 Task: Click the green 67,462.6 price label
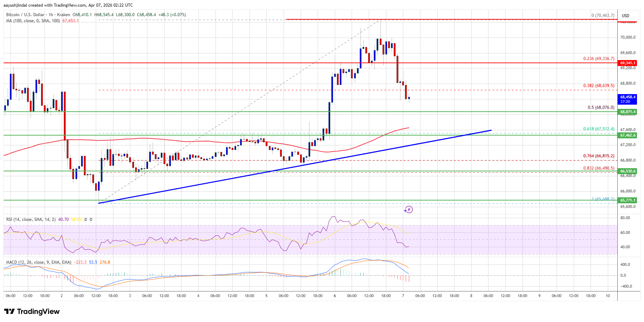(x=628, y=135)
